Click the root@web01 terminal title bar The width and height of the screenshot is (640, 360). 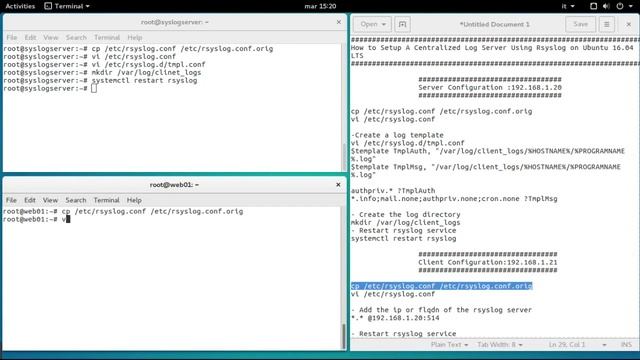click(x=174, y=184)
